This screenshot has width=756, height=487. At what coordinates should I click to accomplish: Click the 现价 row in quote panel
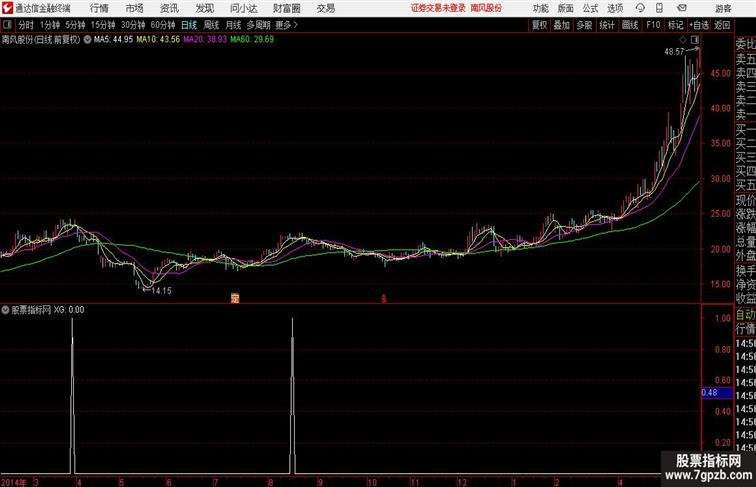coord(745,201)
